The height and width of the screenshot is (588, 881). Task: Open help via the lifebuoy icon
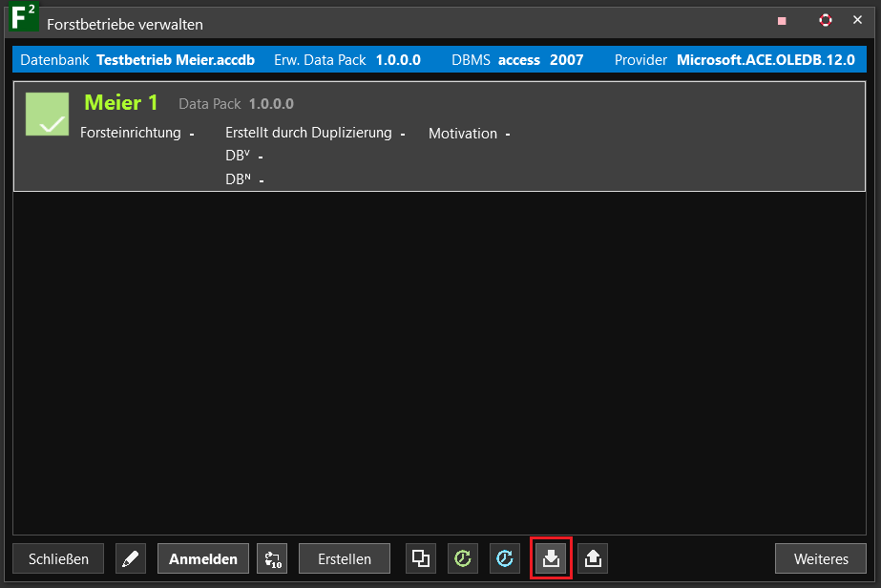click(x=826, y=20)
